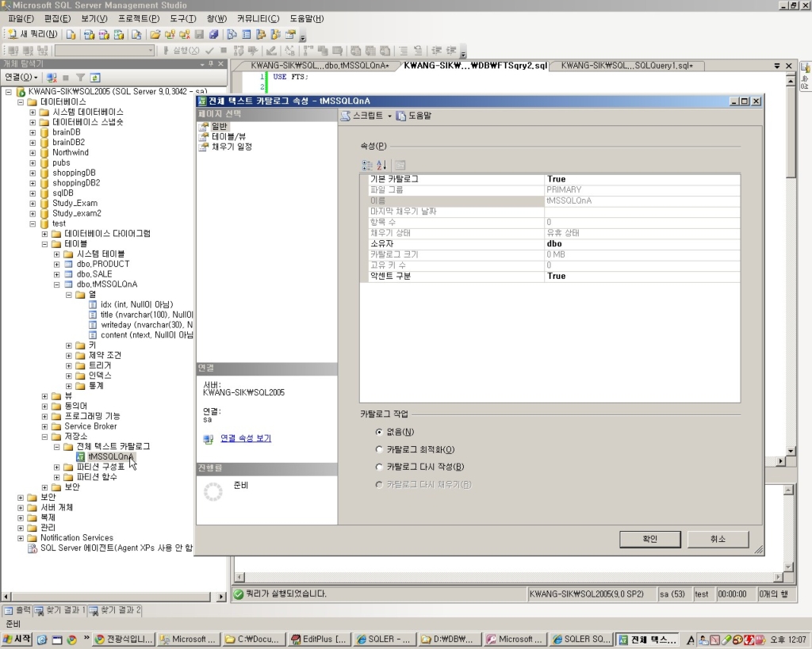This screenshot has height=649, width=812.
Task: Collapse the dbo.tMSSQLQnA table node
Action: click(x=56, y=284)
